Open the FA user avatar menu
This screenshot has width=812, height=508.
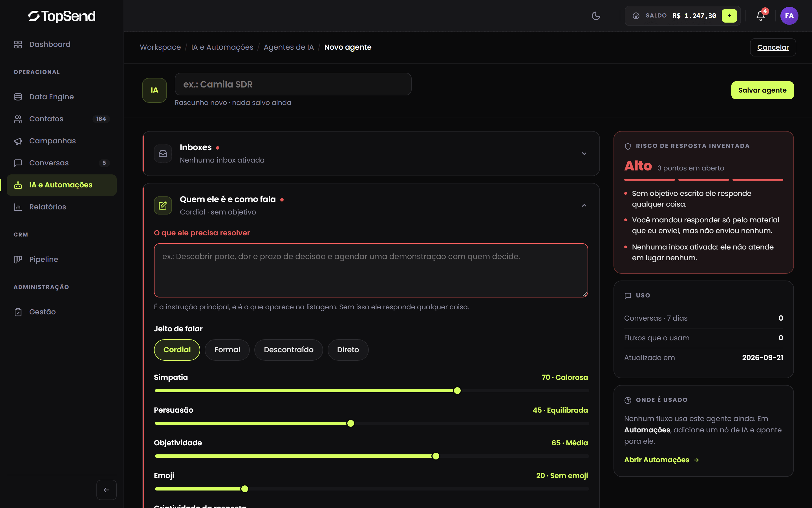(789, 16)
